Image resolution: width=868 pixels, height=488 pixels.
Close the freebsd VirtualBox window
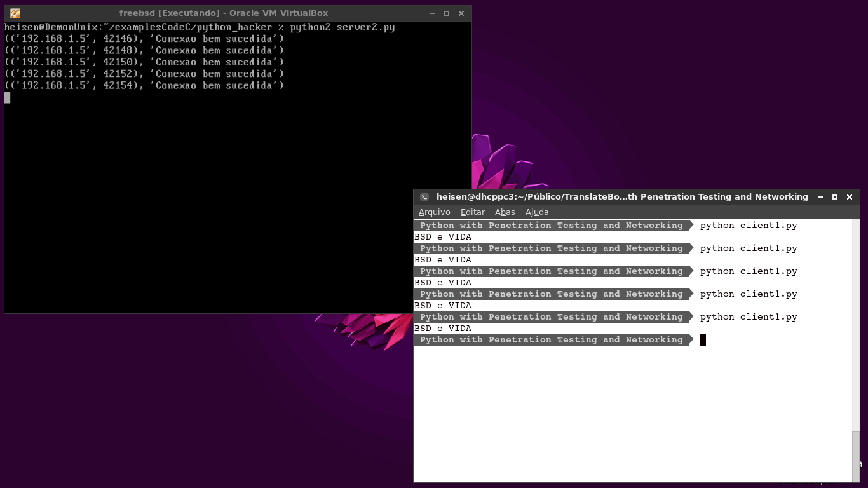461,13
